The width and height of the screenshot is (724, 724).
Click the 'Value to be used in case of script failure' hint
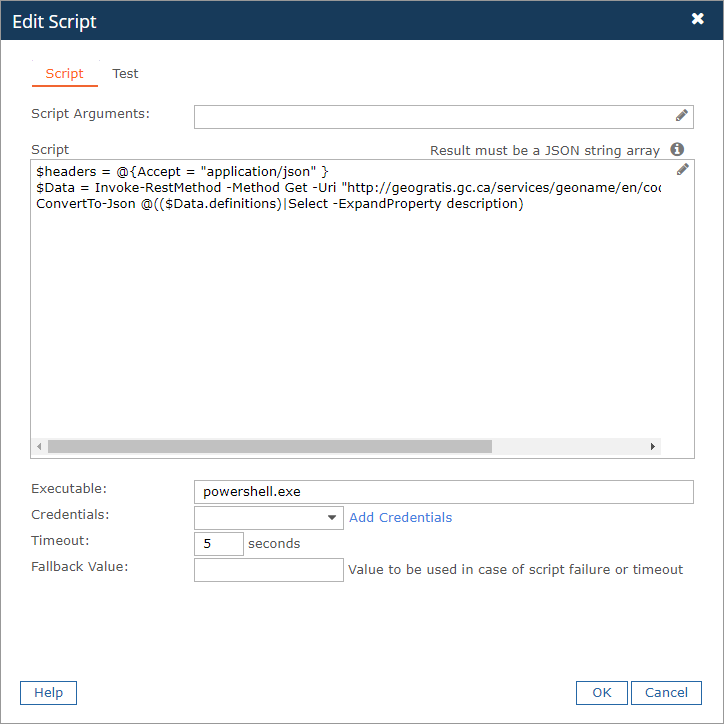(515, 569)
